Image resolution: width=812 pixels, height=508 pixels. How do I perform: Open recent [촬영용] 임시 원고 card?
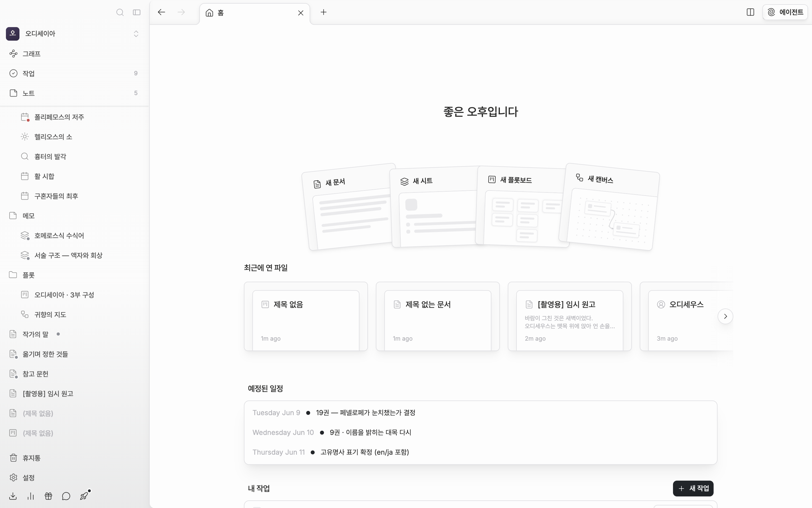pos(570,316)
